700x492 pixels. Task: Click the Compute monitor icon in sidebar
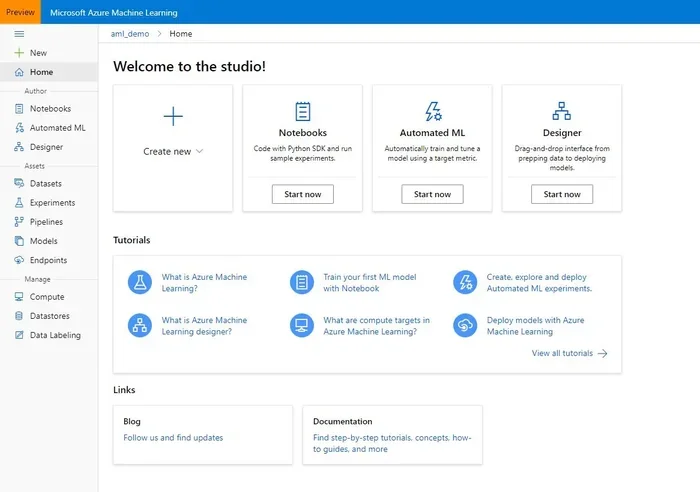pyautogui.click(x=19, y=297)
